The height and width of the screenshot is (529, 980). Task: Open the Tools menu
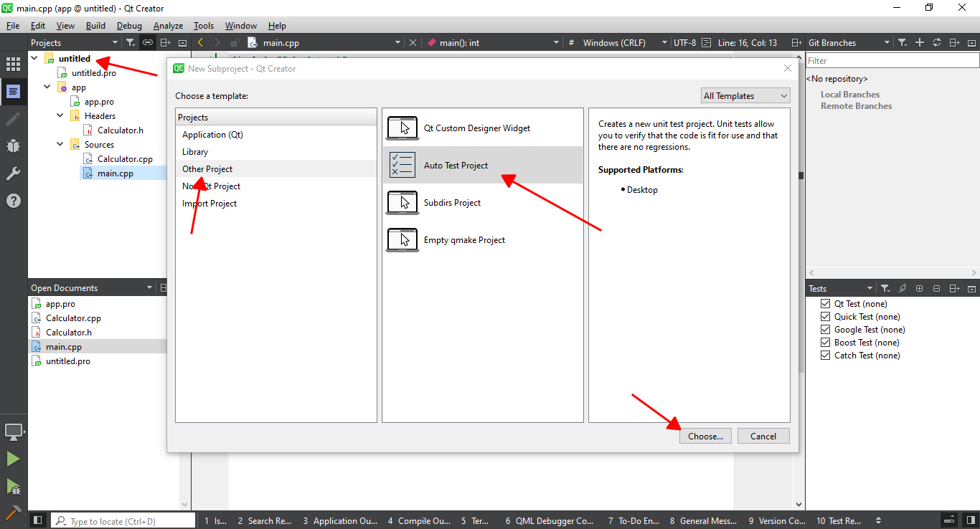pyautogui.click(x=204, y=26)
